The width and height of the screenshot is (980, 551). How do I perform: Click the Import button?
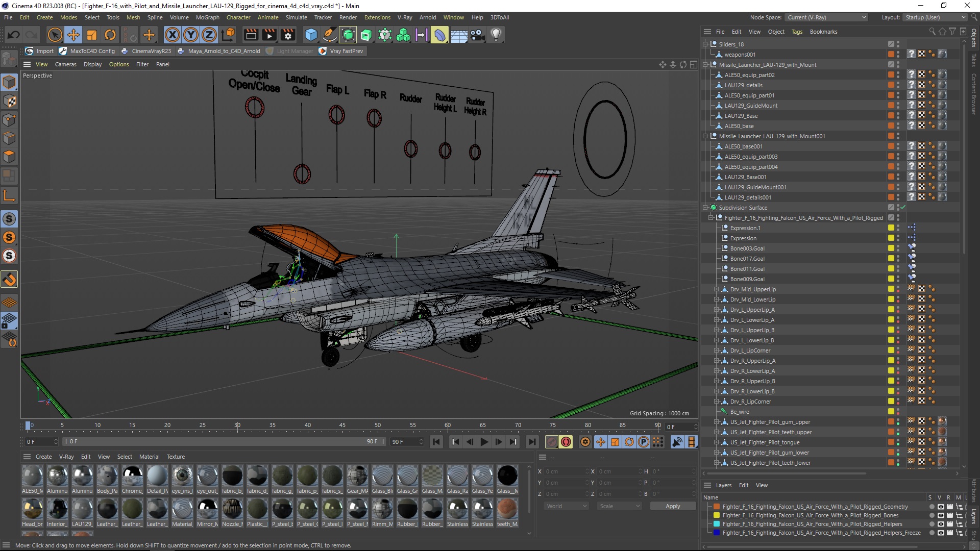(x=40, y=51)
